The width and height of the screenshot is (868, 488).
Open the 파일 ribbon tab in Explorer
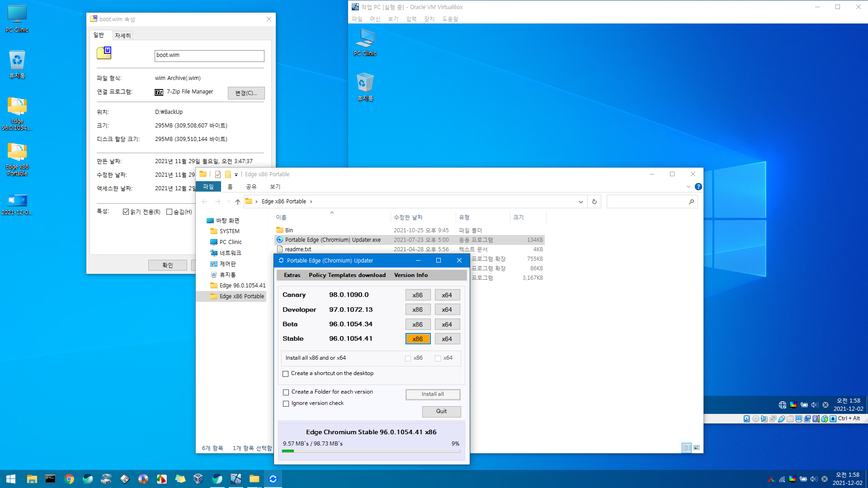(x=208, y=187)
